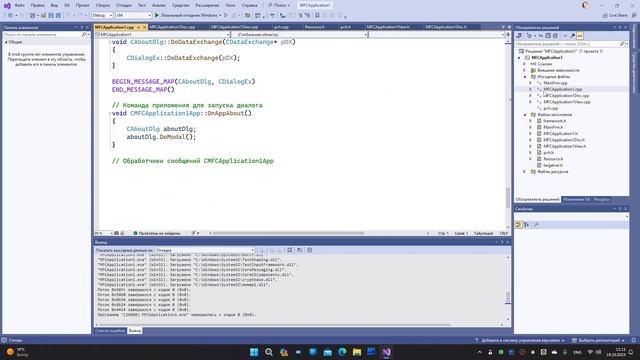This screenshot has width=640, height=360.
Task: Open x64 platform dropdown
Action: (133, 15)
